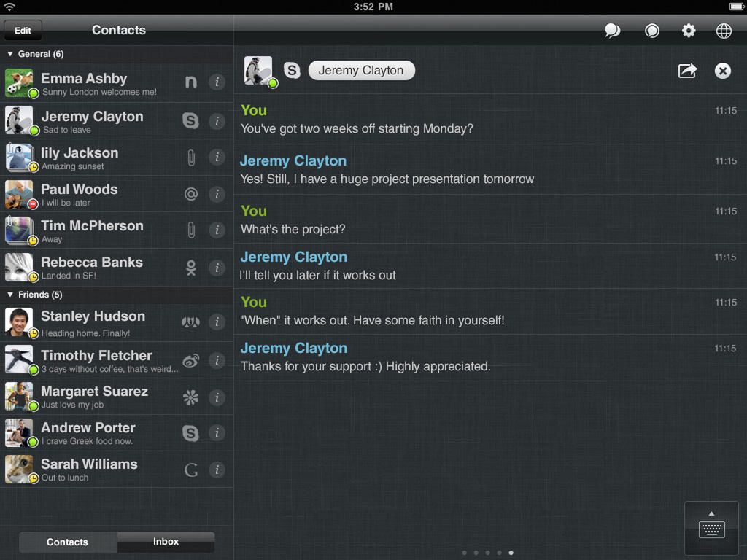Tap Jeremy Clayton's info icon in contacts

[x=217, y=121]
